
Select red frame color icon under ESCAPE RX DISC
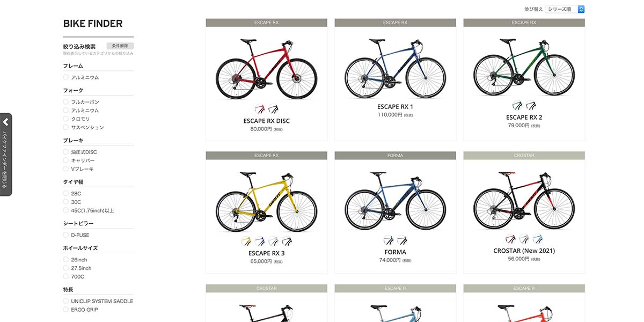click(260, 109)
